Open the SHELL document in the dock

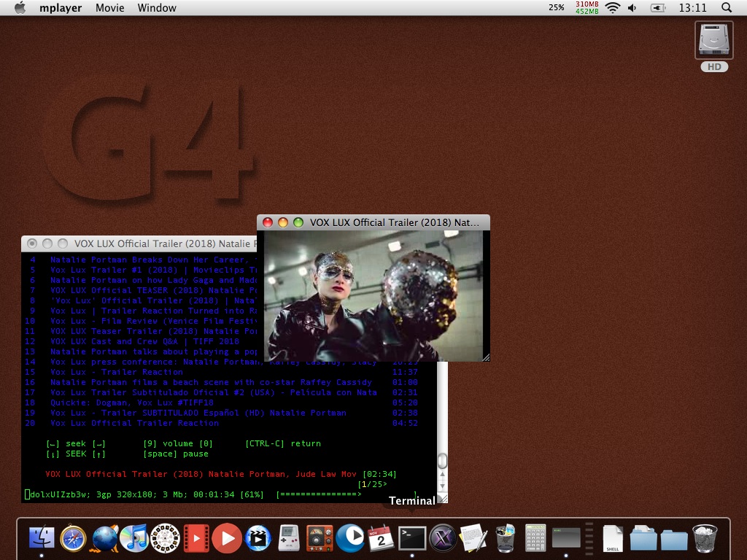(613, 538)
